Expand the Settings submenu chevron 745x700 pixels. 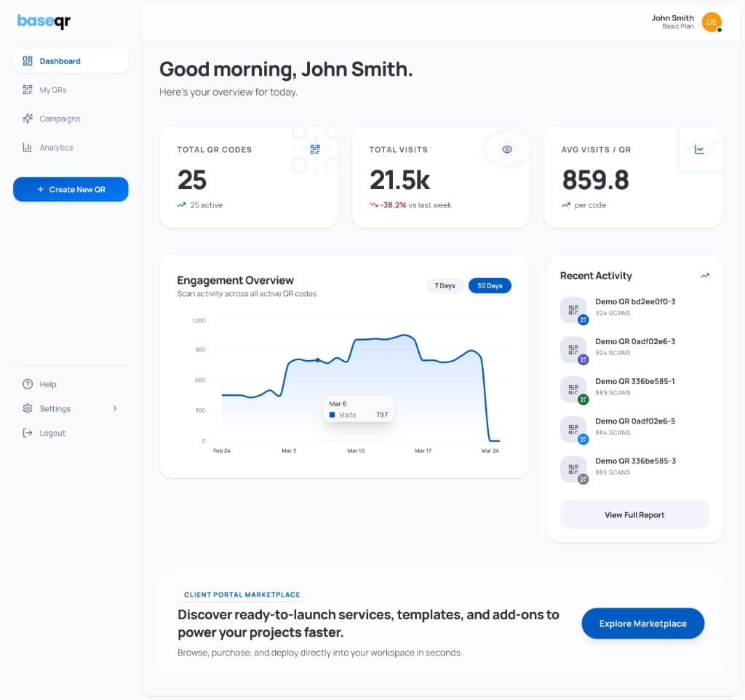tap(114, 408)
